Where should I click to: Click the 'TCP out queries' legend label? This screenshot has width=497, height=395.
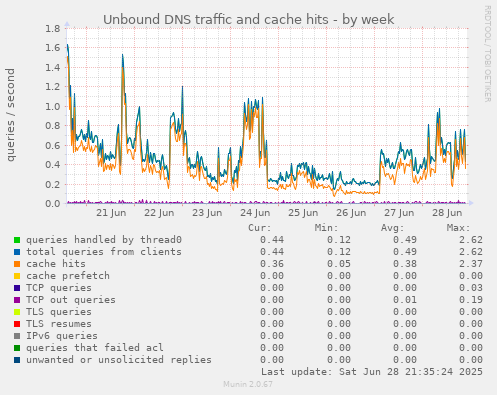tap(71, 300)
